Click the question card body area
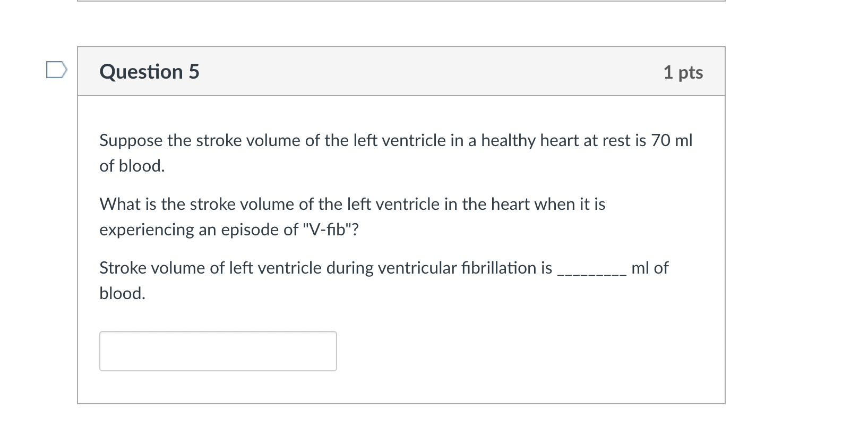868x425 pixels. coord(401,239)
